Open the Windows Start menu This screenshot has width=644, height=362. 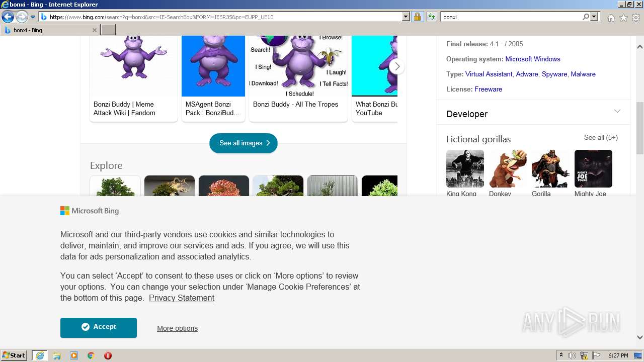(14, 355)
